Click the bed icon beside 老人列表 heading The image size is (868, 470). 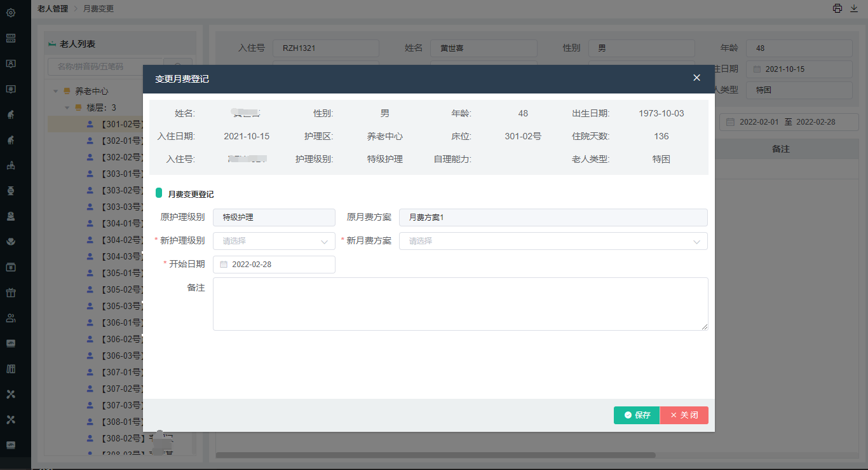[x=52, y=44]
